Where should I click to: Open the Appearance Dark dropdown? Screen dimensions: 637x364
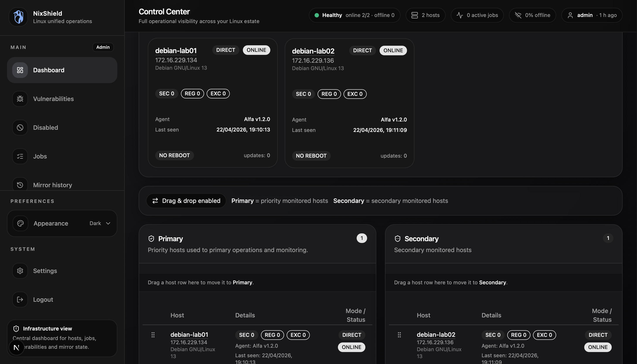[x=62, y=223]
